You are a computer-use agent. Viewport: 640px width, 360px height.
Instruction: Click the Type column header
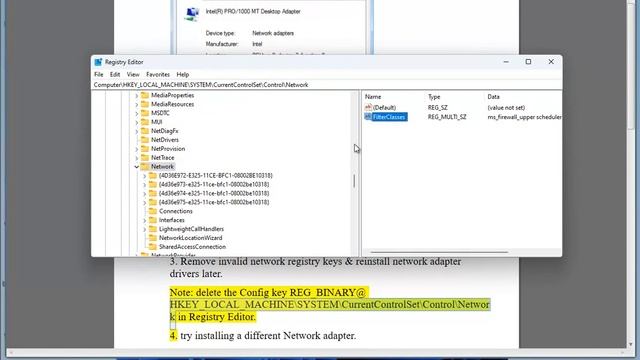[x=434, y=97]
